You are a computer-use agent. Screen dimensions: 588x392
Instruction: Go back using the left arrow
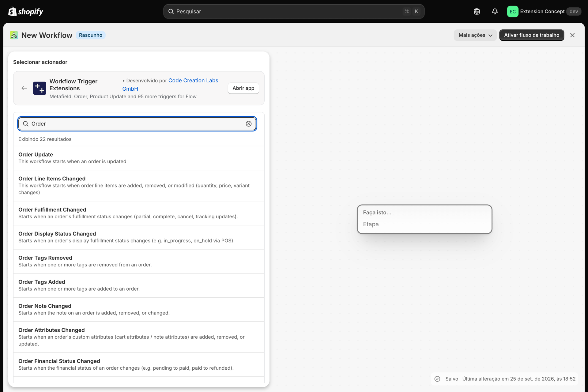[x=24, y=88]
